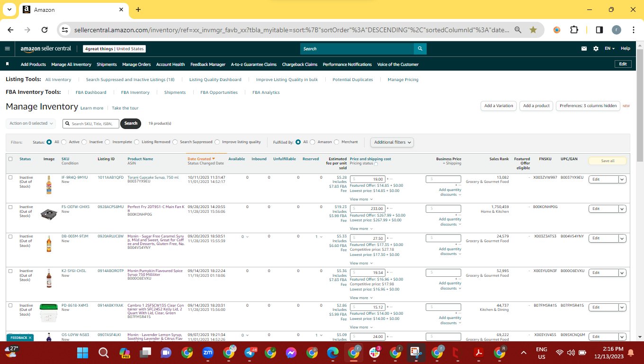Check the Monin Sugar Free Caramel row checkbox
Image resolution: width=644 pixels, height=364 pixels.
pyautogui.click(x=10, y=236)
